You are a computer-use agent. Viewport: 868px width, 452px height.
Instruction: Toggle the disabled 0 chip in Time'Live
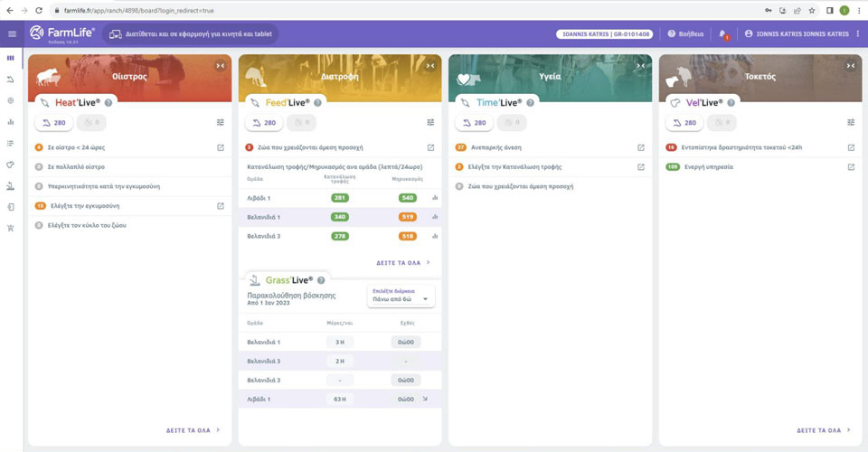[x=512, y=122]
